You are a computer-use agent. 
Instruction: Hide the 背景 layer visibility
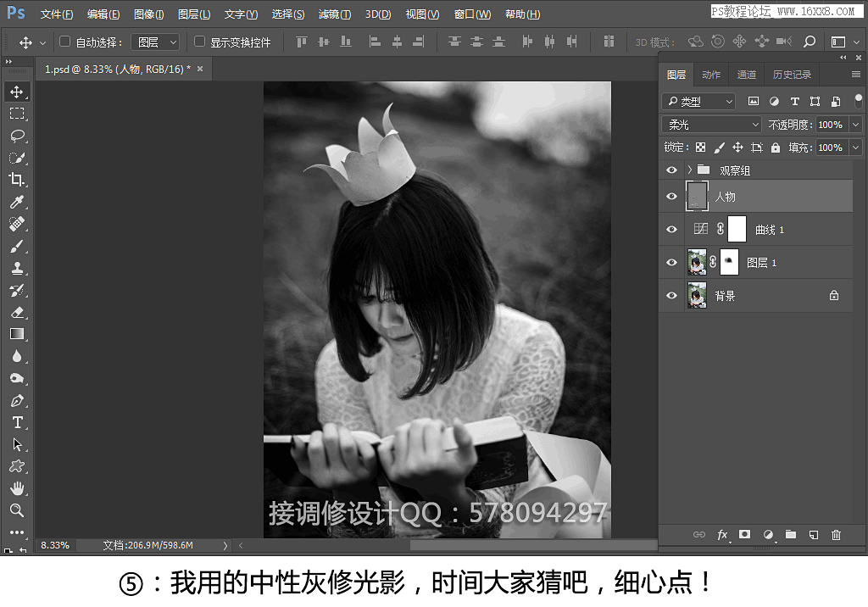[672, 296]
